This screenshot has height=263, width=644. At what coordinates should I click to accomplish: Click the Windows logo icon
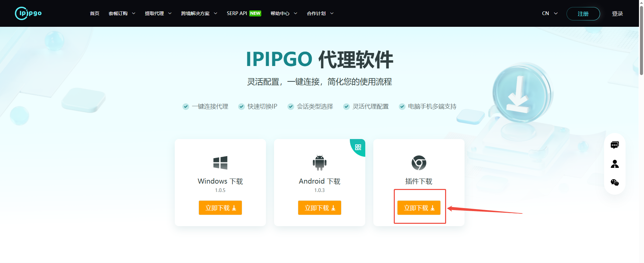(x=220, y=163)
